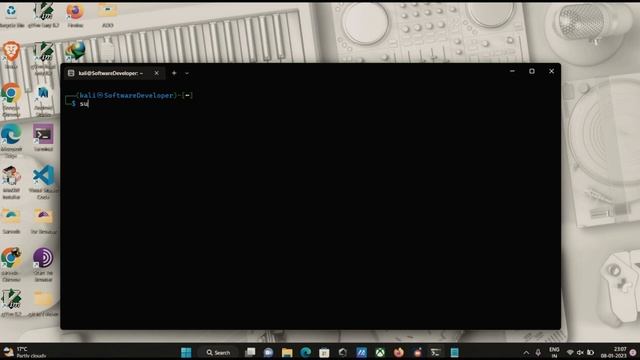Open the Visual Studio Code desktop shortcut

43,182
